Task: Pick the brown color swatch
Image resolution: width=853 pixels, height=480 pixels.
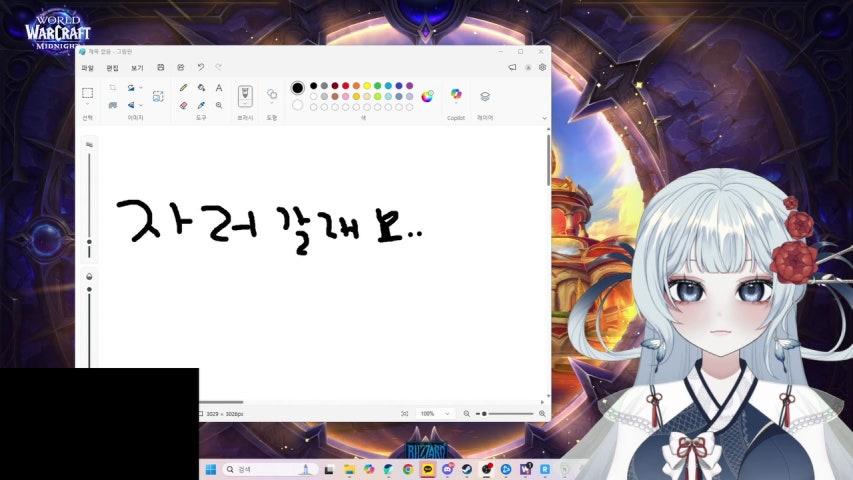Action: 335,96
